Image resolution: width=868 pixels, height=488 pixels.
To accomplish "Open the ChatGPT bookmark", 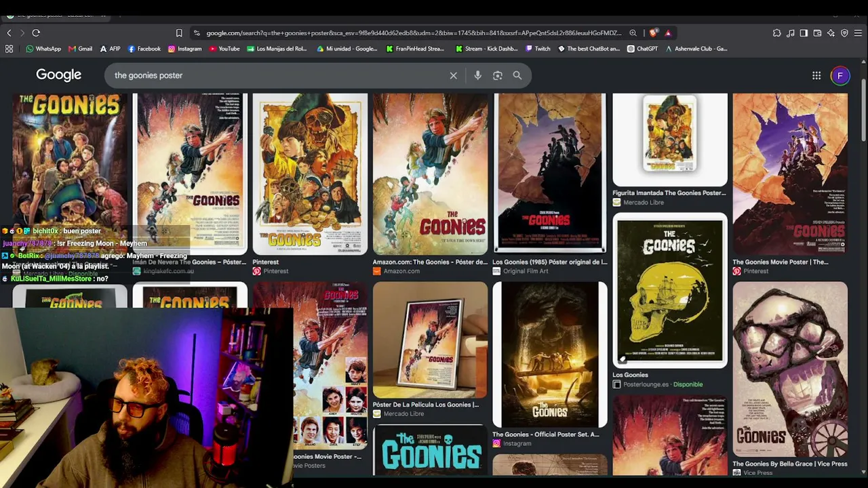I will [642, 49].
